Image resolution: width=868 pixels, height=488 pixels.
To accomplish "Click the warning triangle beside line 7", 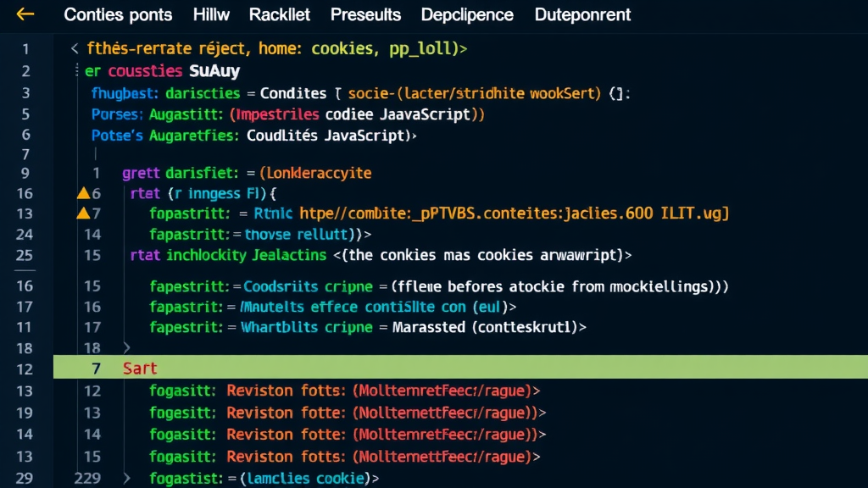I will pos(84,213).
